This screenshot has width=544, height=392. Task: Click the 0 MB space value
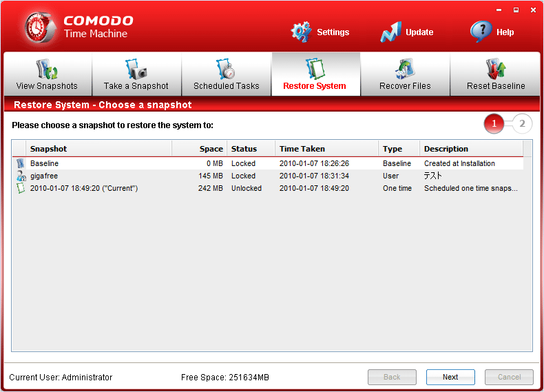click(215, 163)
